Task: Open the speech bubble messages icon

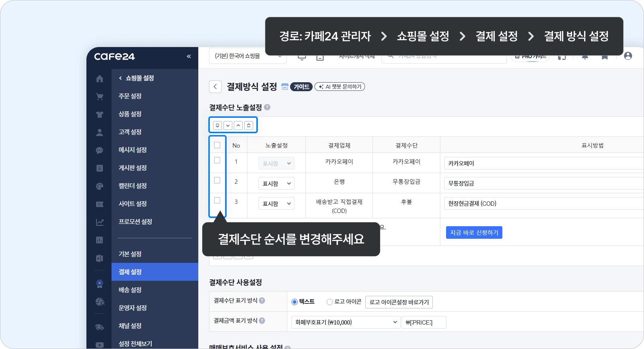Action: [100, 150]
